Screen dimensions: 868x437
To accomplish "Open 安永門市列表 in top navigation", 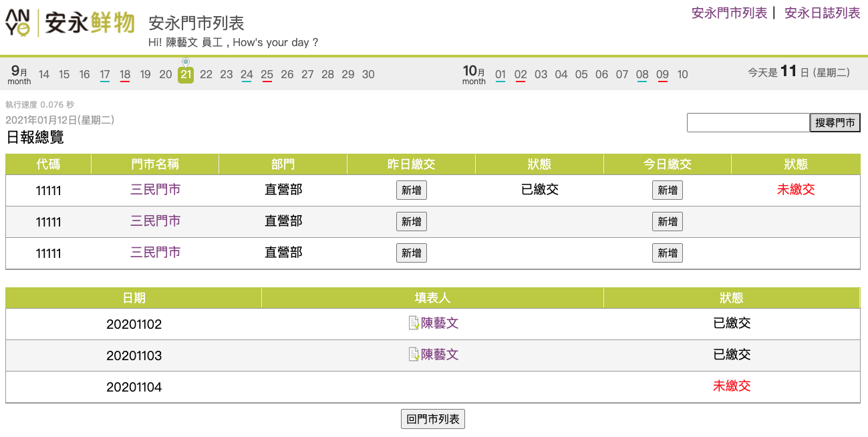I will click(x=729, y=13).
